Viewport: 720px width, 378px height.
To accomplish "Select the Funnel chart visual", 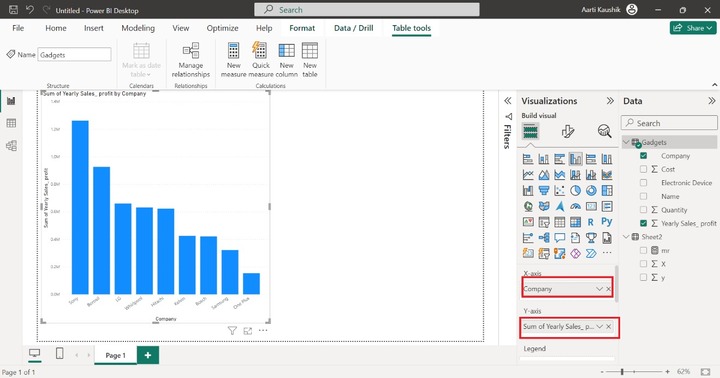I will (544, 191).
